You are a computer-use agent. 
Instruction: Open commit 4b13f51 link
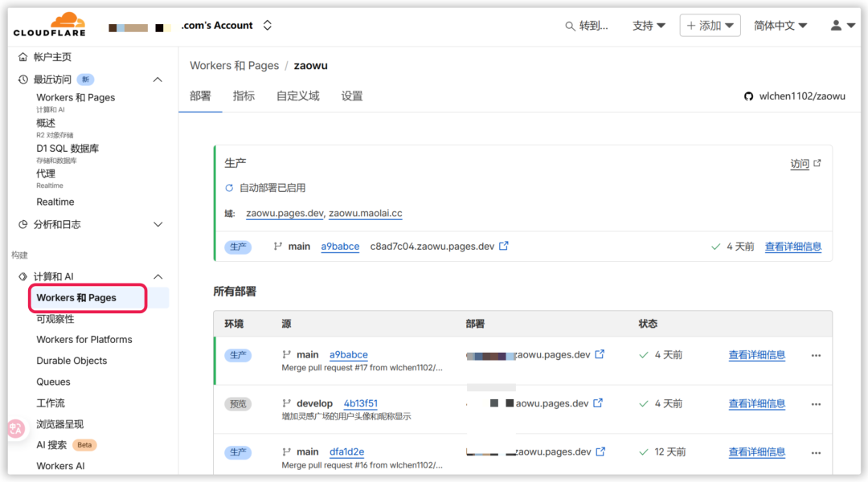(360, 403)
